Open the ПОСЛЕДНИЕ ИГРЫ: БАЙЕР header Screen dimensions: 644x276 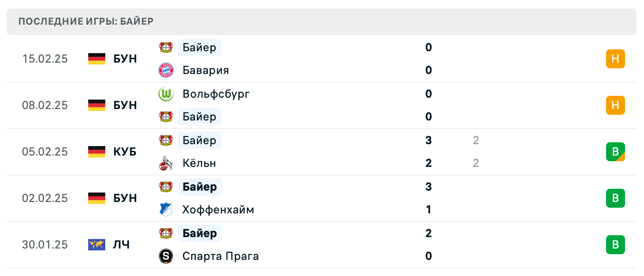point(85,21)
